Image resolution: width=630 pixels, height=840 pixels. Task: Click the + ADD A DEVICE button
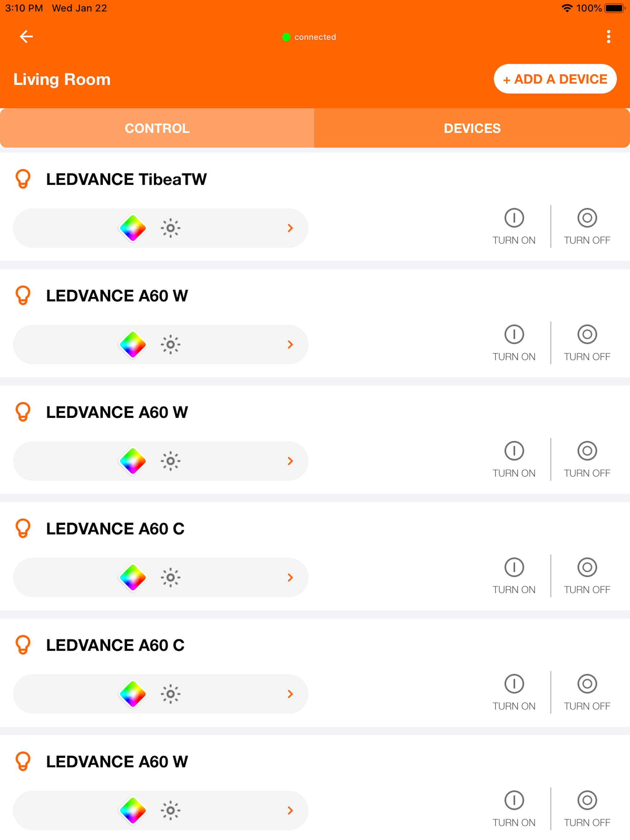(555, 79)
